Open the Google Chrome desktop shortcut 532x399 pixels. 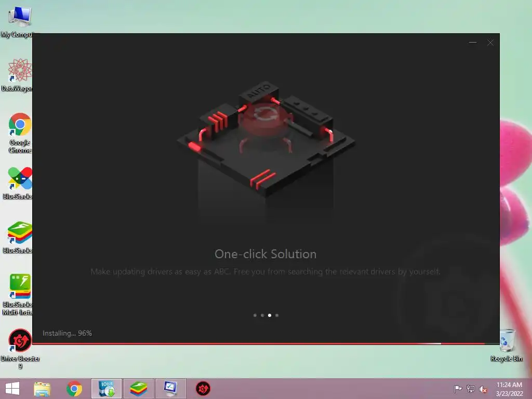click(20, 132)
